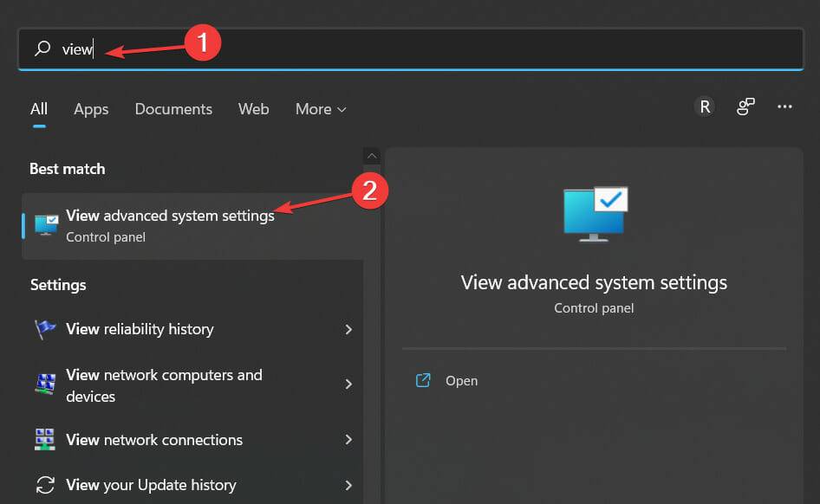Click the View network connections network icon
The width and height of the screenshot is (820, 504).
tap(44, 440)
